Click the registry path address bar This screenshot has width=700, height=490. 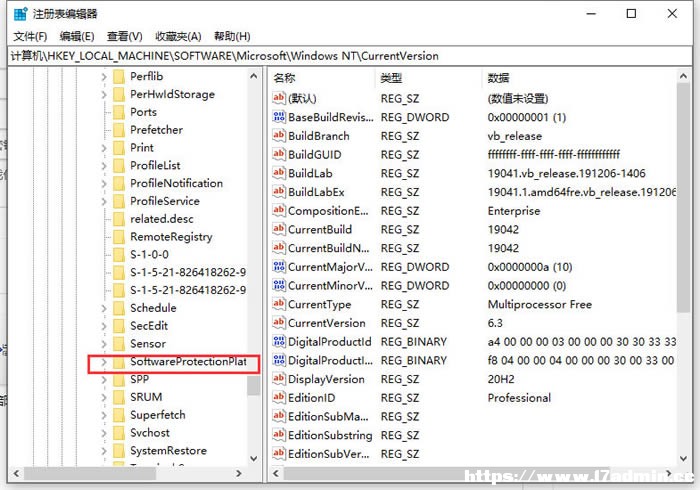click(350, 56)
